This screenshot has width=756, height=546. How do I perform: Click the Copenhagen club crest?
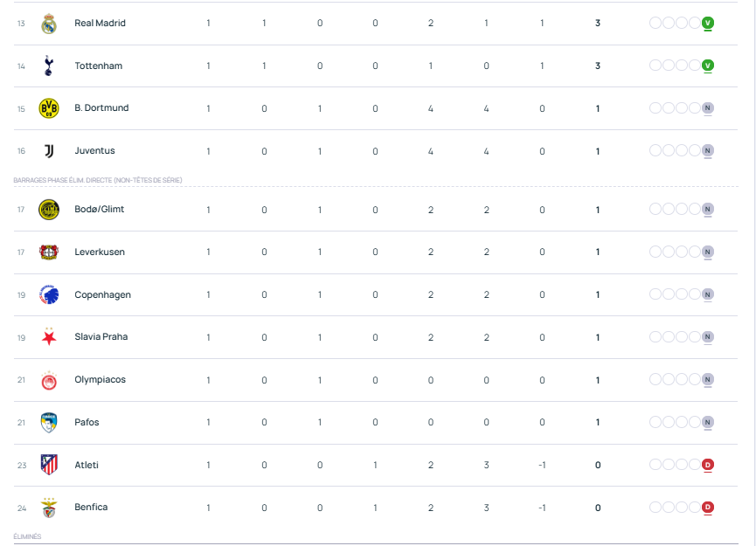49,295
